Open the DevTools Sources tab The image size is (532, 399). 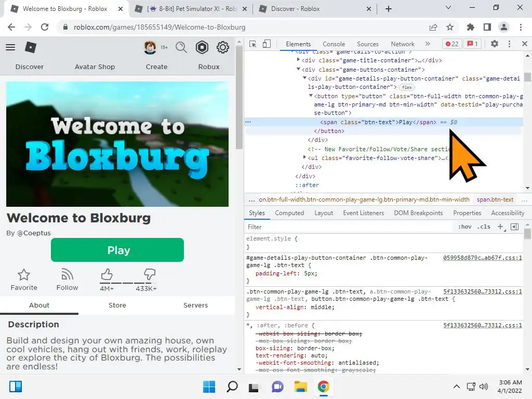(368, 44)
